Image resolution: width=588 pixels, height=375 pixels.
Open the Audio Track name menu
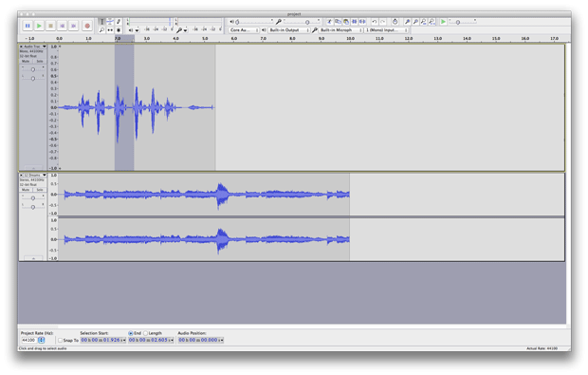point(32,47)
